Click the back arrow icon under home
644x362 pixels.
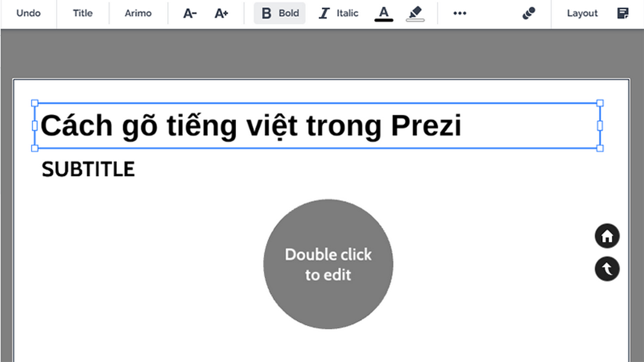pyautogui.click(x=607, y=269)
